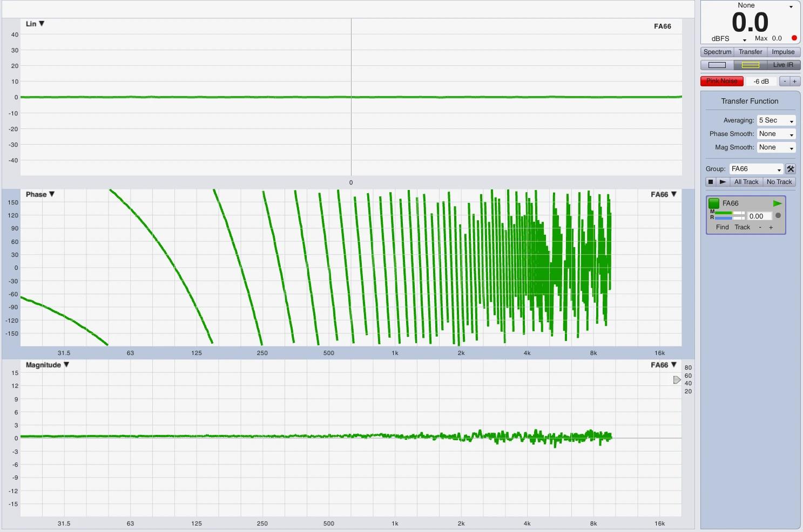The height and width of the screenshot is (532, 803).
Task: Open the Phase Smooth dropdown
Action: tap(776, 134)
